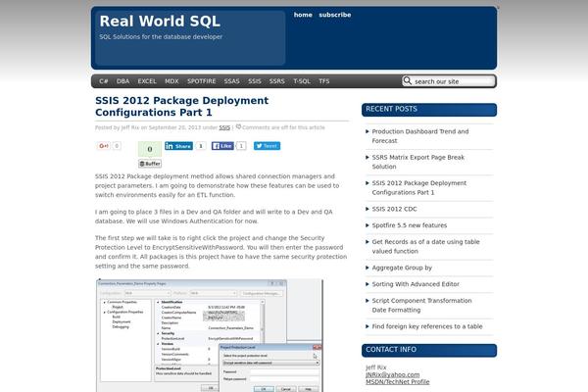Image resolution: width=588 pixels, height=392 pixels.
Task: Open the SSIS category in navbar
Action: point(255,81)
